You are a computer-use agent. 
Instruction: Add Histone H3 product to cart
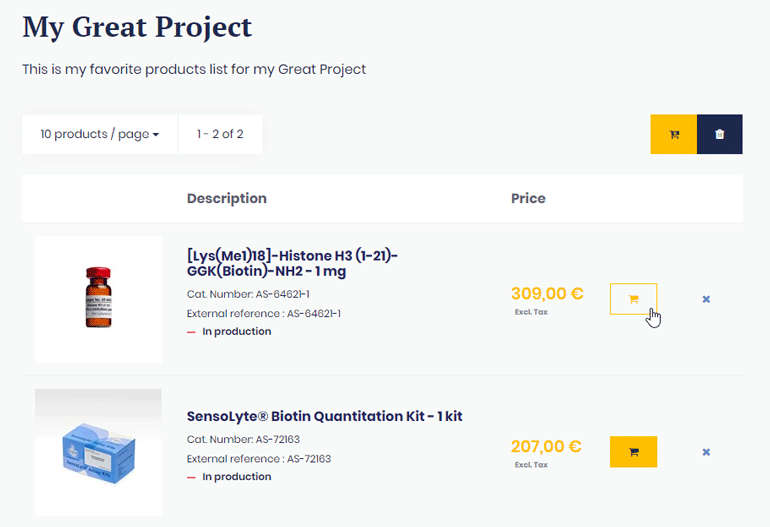pos(633,299)
